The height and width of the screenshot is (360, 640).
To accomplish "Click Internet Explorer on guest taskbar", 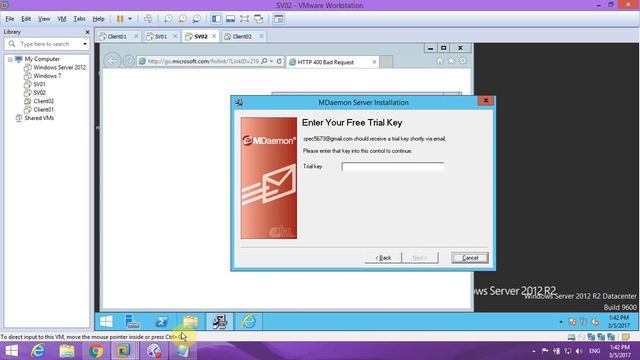I will tap(249, 322).
